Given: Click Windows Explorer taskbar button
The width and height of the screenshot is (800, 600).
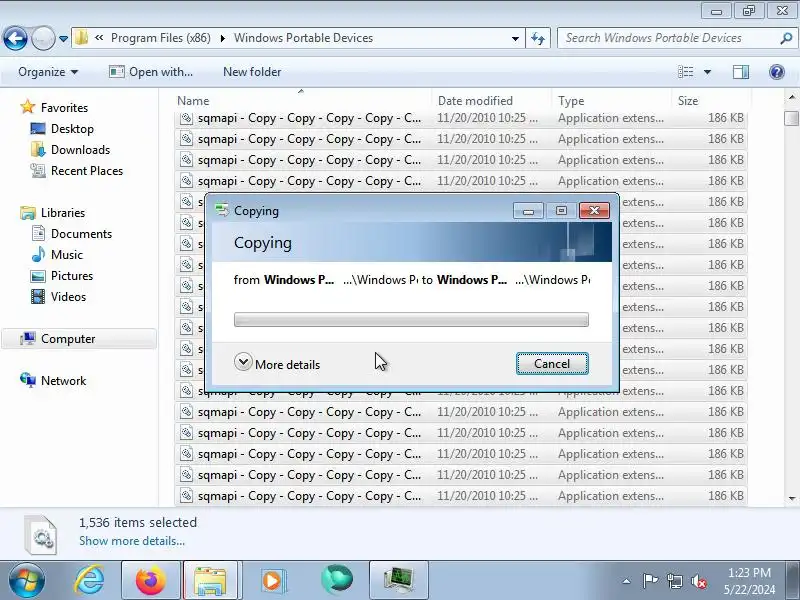Looking at the screenshot, I should [210, 580].
